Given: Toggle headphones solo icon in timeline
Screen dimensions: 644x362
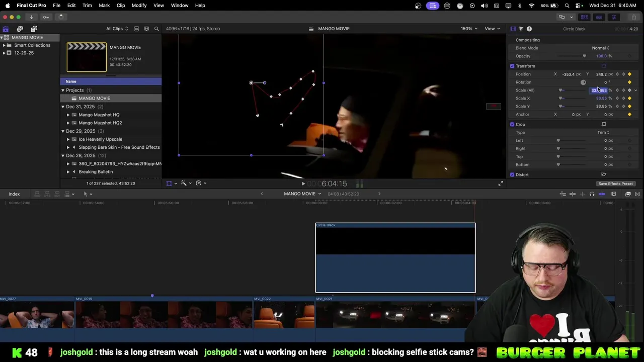Looking at the screenshot, I should (592, 194).
